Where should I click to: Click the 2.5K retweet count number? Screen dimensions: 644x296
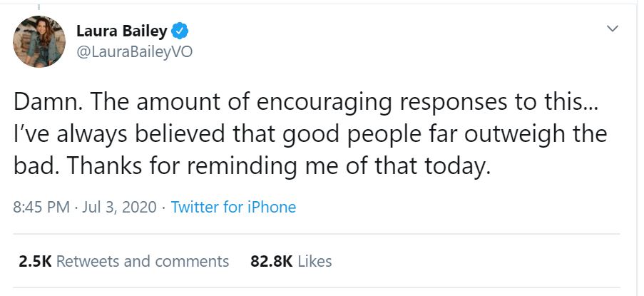(34, 261)
